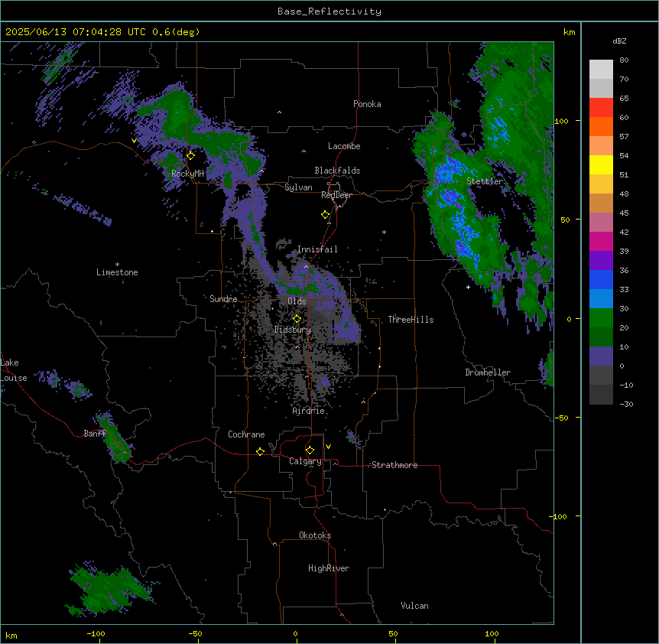Screen dimensions: 659x644
Task: Click the ThreeHills city label
Action: pos(411,320)
